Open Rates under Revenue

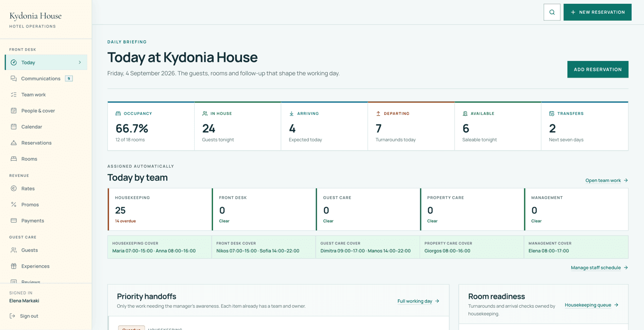point(46,189)
